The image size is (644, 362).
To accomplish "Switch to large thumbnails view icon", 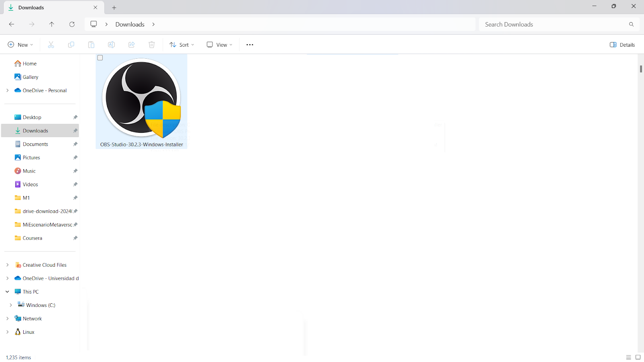I will [x=638, y=357].
